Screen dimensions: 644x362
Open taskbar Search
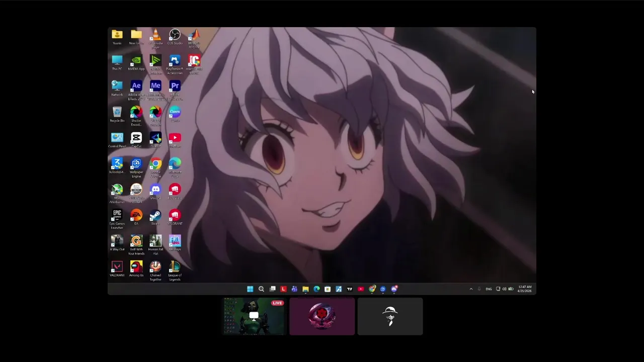261,289
